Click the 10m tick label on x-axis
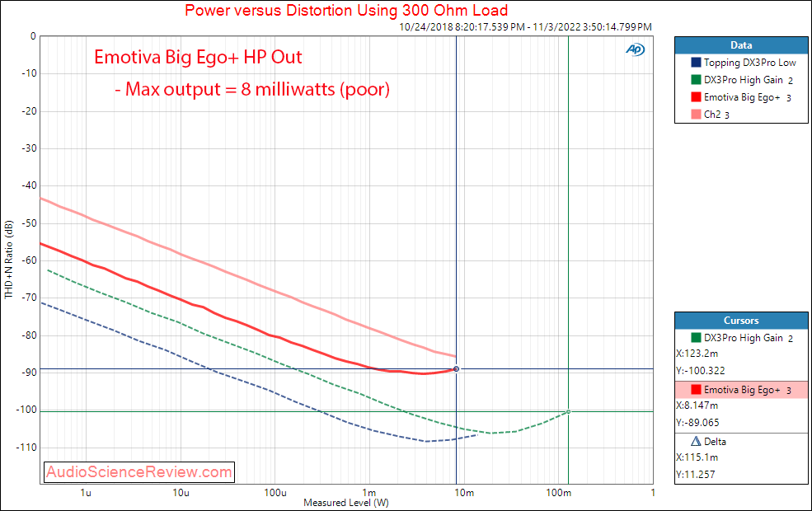Image resolution: width=812 pixels, height=511 pixels. (464, 492)
